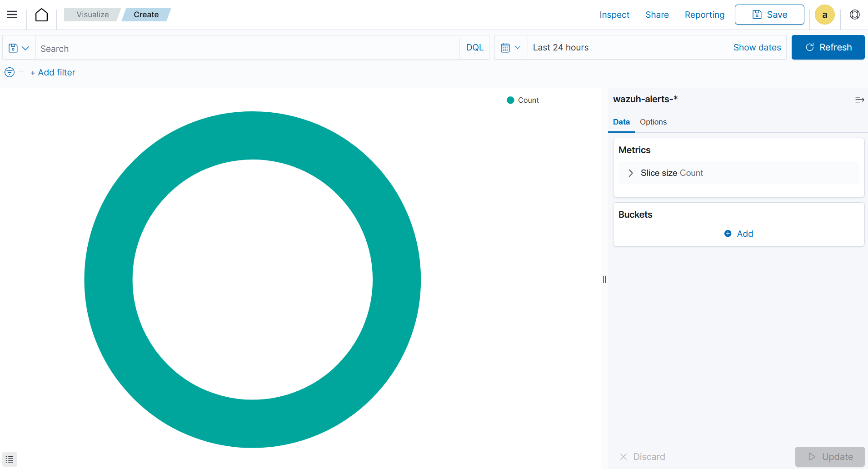The height and width of the screenshot is (469, 868).
Task: Switch to the Options tab
Action: [653, 122]
